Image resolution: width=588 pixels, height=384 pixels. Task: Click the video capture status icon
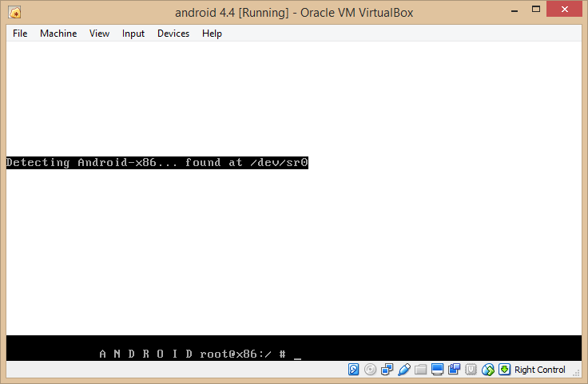(454, 370)
